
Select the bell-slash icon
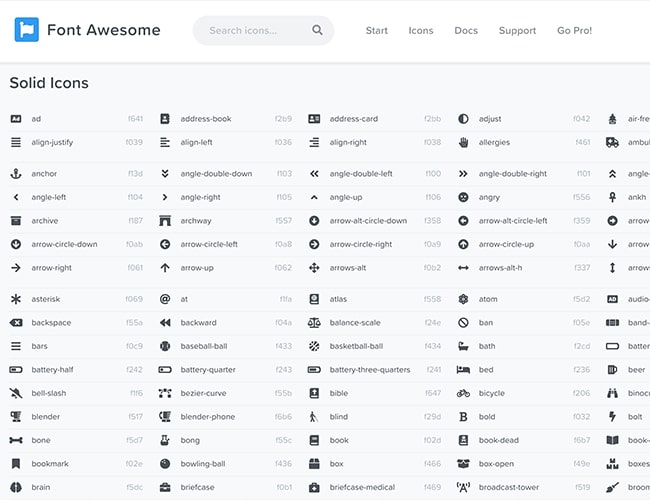pyautogui.click(x=16, y=393)
